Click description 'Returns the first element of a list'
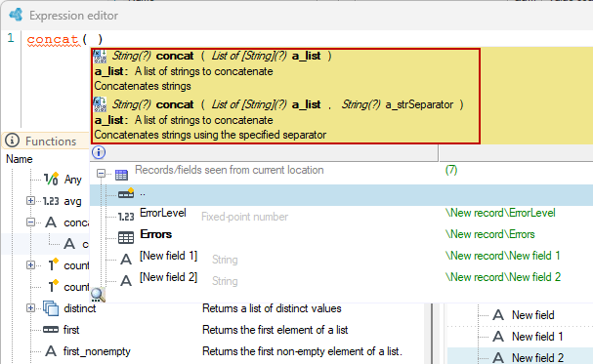The image size is (593, 364). 275,330
